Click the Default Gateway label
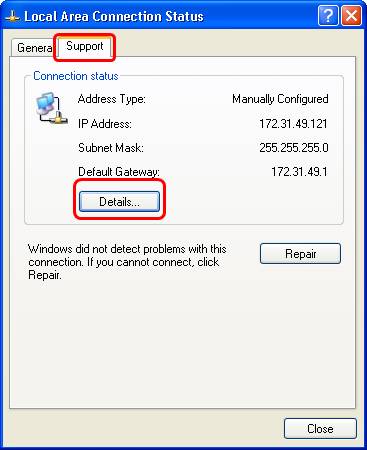 pos(119,172)
